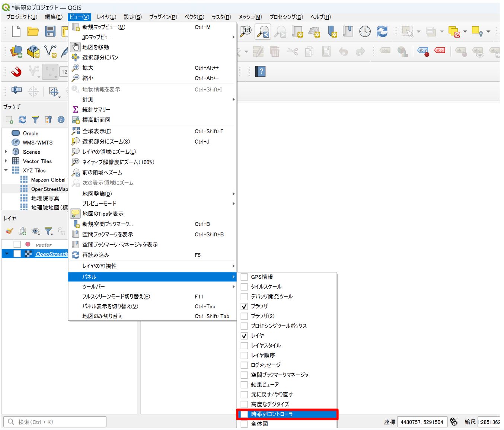The height and width of the screenshot is (430, 504).
Task: Enable the レイヤスタイル panel
Action: 244,346
